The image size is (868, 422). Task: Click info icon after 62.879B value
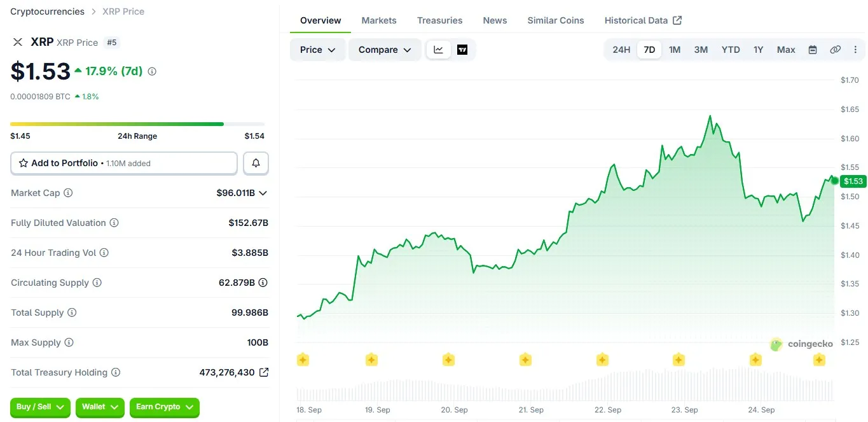point(263,283)
